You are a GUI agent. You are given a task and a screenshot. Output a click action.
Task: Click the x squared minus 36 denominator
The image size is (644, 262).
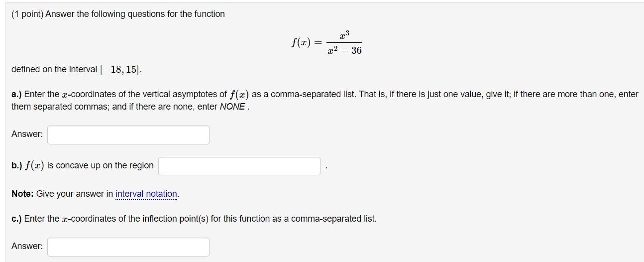345,50
